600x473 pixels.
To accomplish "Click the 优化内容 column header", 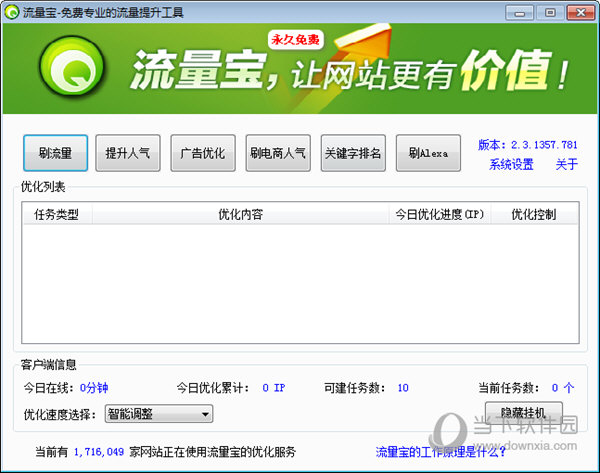I will 240,214.
